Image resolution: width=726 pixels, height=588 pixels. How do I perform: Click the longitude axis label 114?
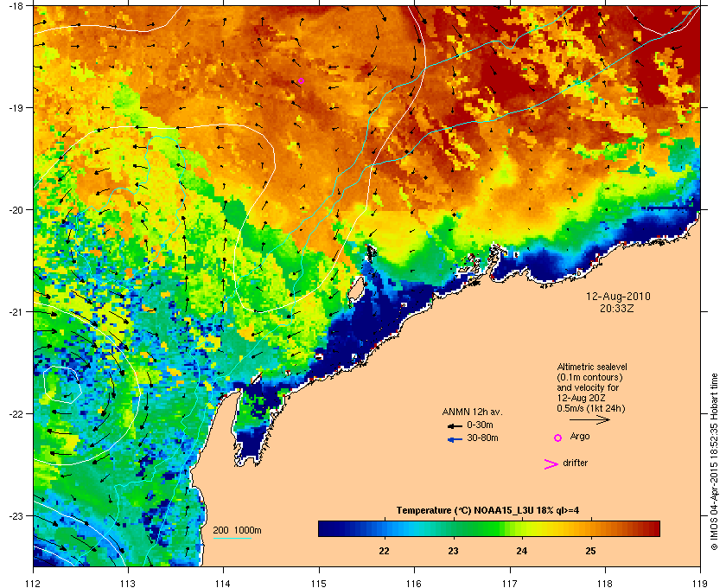click(224, 583)
